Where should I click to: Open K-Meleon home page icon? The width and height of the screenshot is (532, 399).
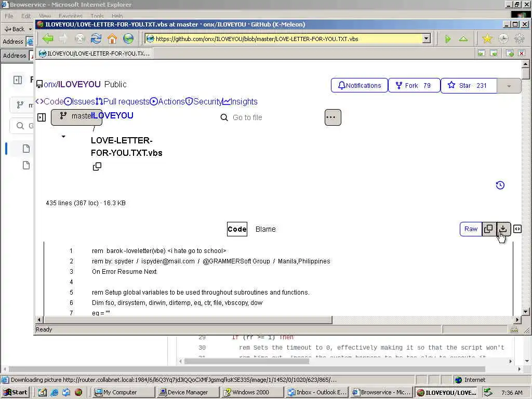(x=112, y=38)
